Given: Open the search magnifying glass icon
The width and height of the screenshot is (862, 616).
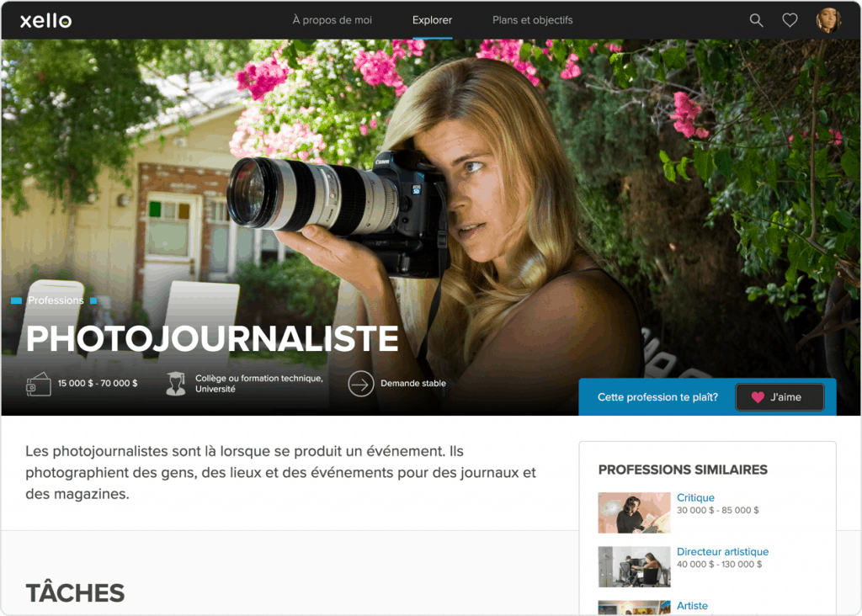Looking at the screenshot, I should (x=755, y=19).
